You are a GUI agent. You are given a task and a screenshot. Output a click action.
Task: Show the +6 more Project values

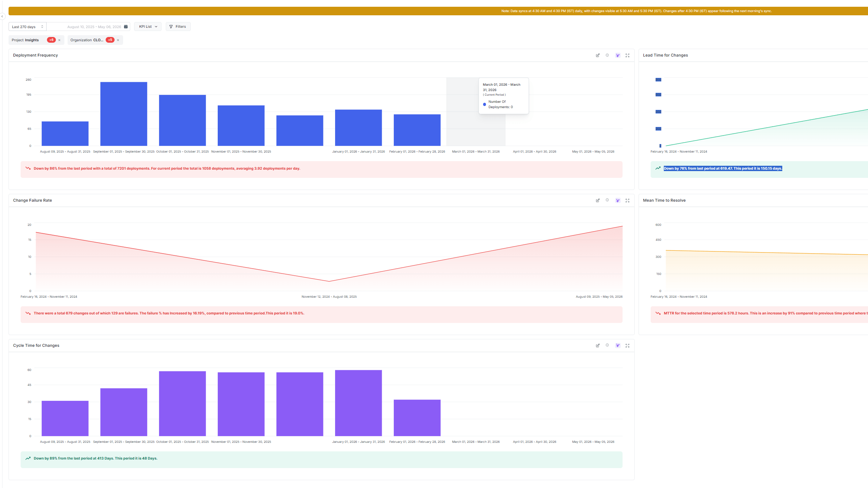coord(51,40)
